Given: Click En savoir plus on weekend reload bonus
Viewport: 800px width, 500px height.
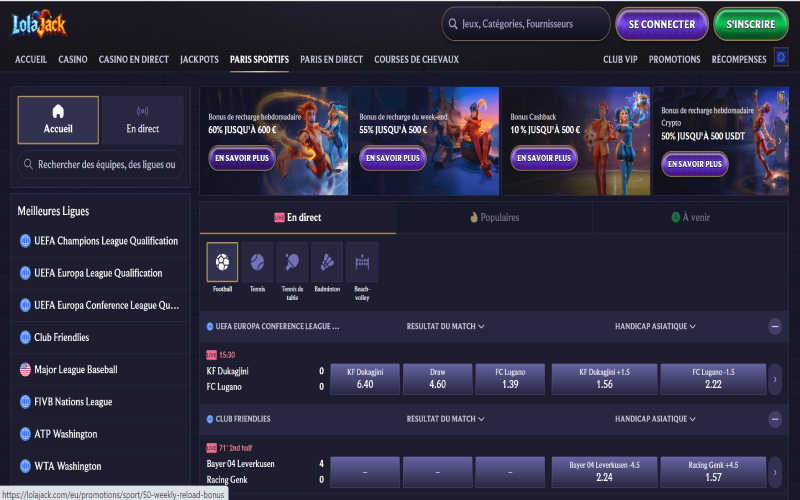Looking at the screenshot, I should click(x=393, y=158).
